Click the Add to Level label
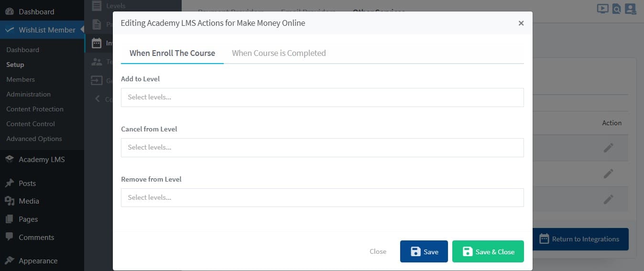This screenshot has width=644, height=271. [x=140, y=79]
